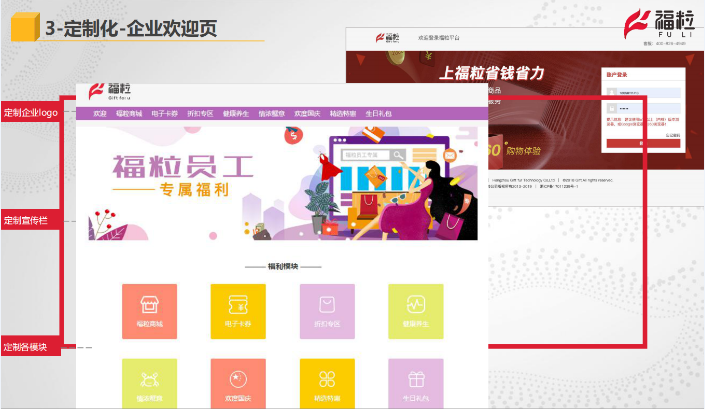Select the 福粒商城 nav item

coord(129,114)
